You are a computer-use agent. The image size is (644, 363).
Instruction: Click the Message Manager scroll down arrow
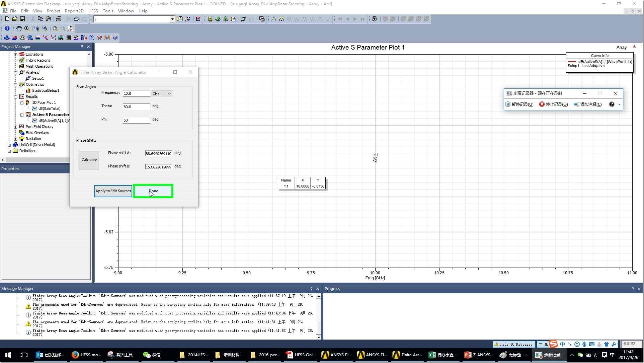pos(319,337)
